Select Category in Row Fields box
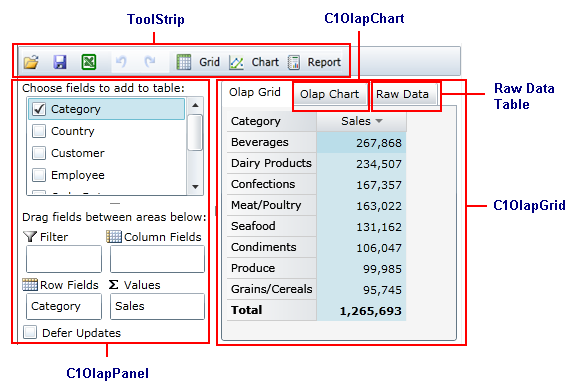The image size is (572, 389). (64, 306)
